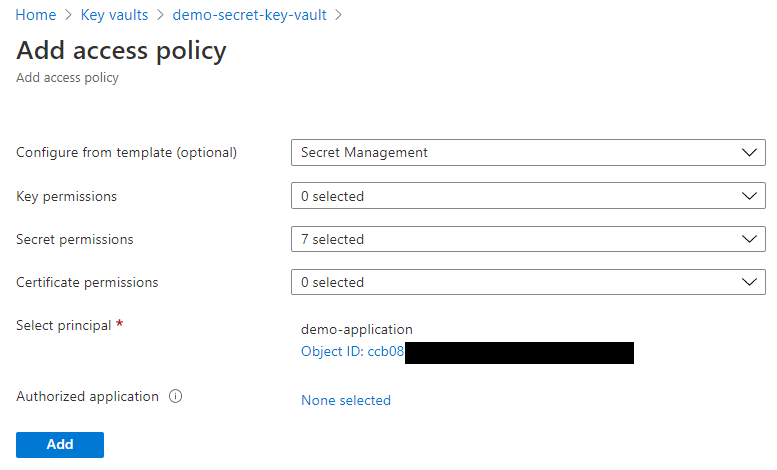Viewport: 777px width, 470px height.
Task: Click the info icon beside Authorized application
Action: tap(176, 396)
